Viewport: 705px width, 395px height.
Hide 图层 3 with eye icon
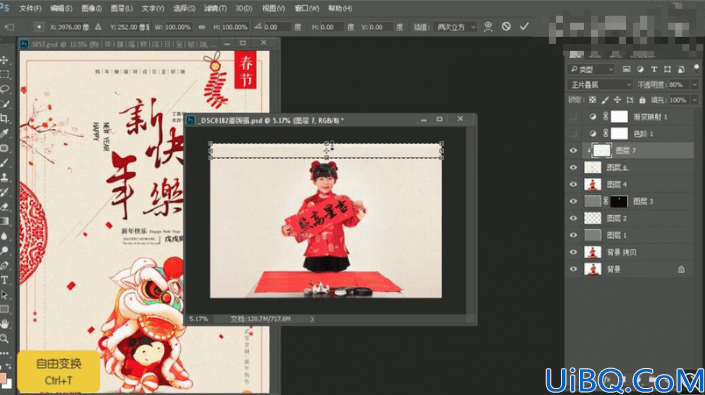click(573, 201)
